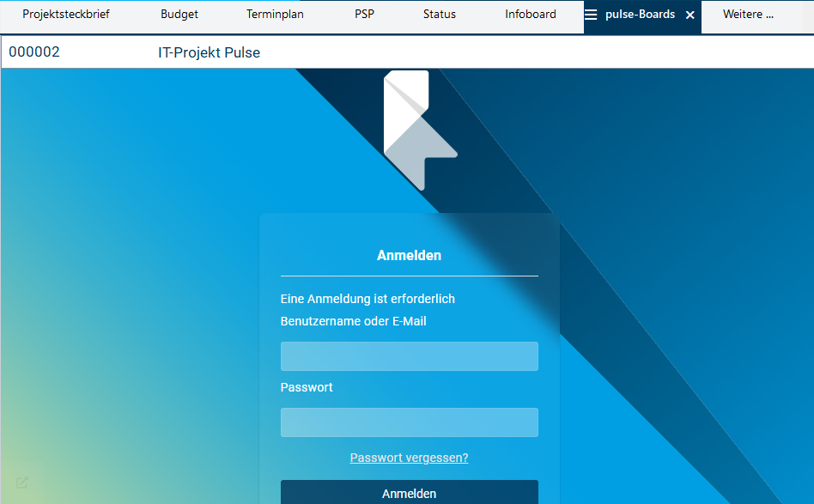Switch to the Infoboard tab
The image size is (814, 504).
click(531, 15)
